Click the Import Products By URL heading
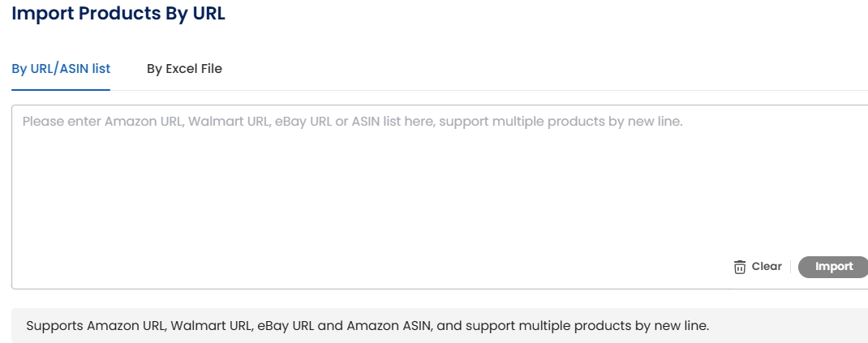Viewport: 868px width, 343px height. (118, 13)
